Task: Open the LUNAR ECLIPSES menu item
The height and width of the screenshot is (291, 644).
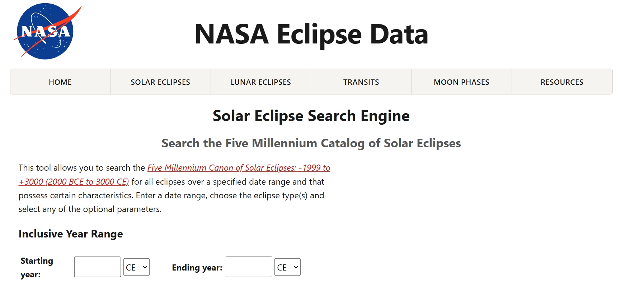Action: (261, 82)
